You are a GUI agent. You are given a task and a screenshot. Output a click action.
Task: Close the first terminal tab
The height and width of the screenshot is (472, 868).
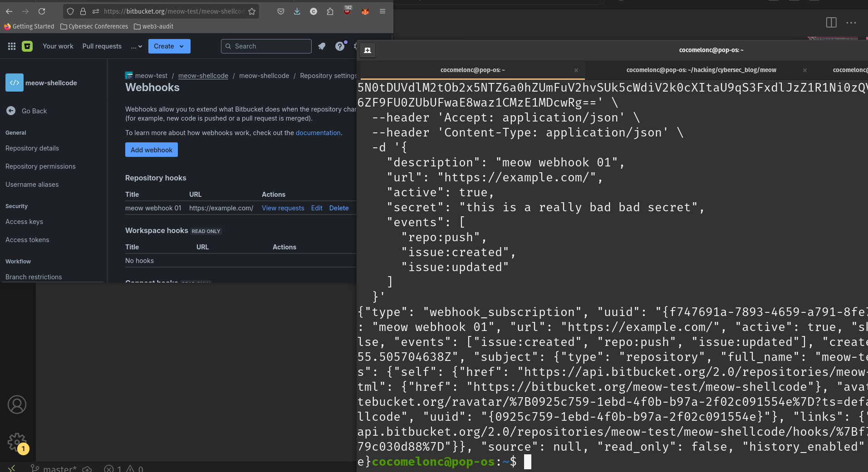576,70
